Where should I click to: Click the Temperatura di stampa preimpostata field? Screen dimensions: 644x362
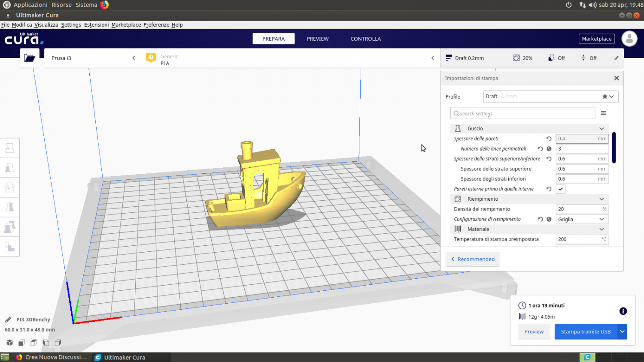(x=582, y=239)
